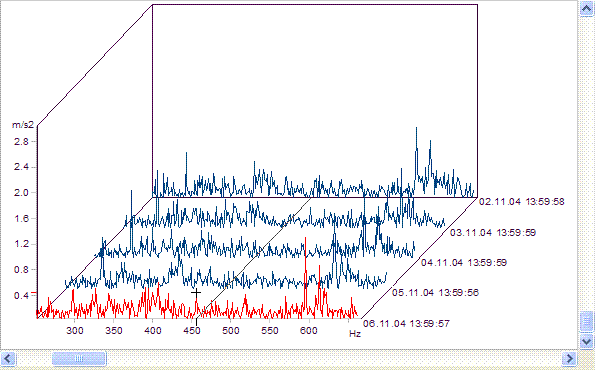Screen dimensions: 595x370
Task: Click the 300 Hz frequency axis label
Action: (75, 331)
